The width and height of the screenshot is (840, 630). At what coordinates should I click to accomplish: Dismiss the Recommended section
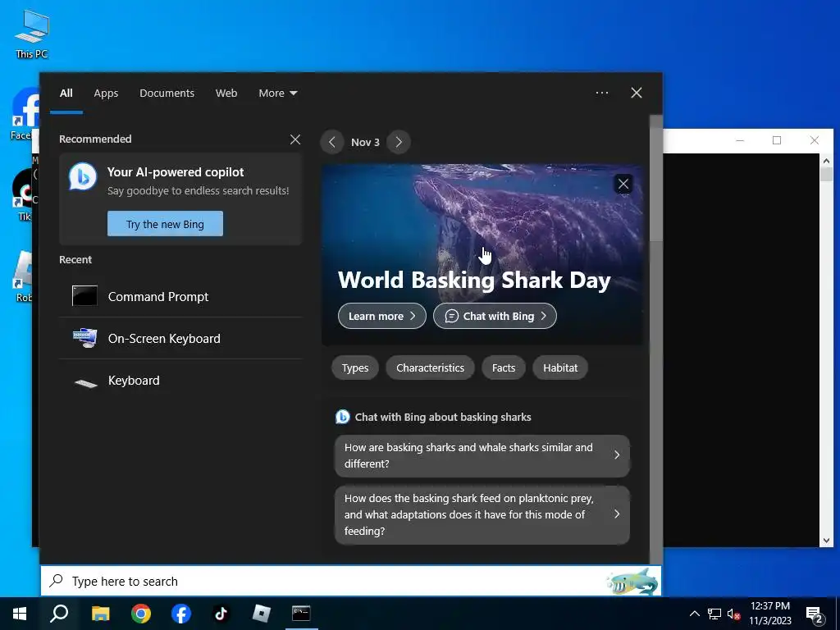click(x=295, y=139)
